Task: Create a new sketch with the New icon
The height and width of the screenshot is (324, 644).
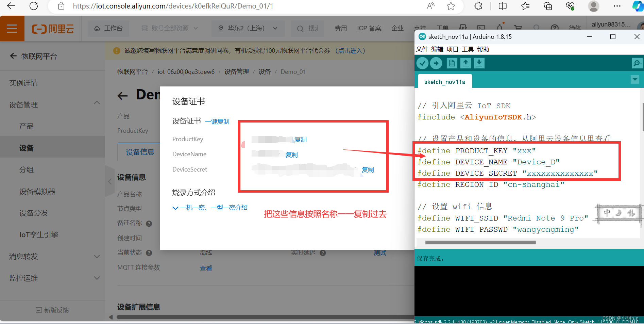Action: click(x=452, y=63)
